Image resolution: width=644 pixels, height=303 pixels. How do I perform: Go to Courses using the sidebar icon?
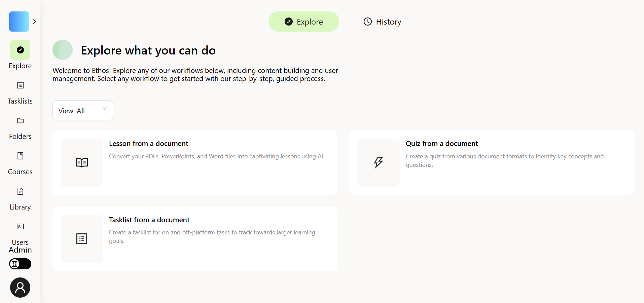(20, 156)
